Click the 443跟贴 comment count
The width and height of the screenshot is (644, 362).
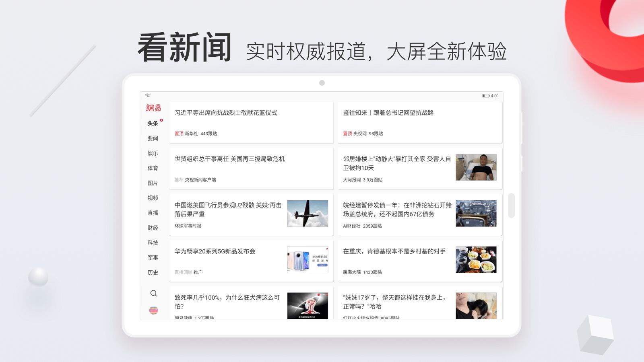tap(208, 134)
